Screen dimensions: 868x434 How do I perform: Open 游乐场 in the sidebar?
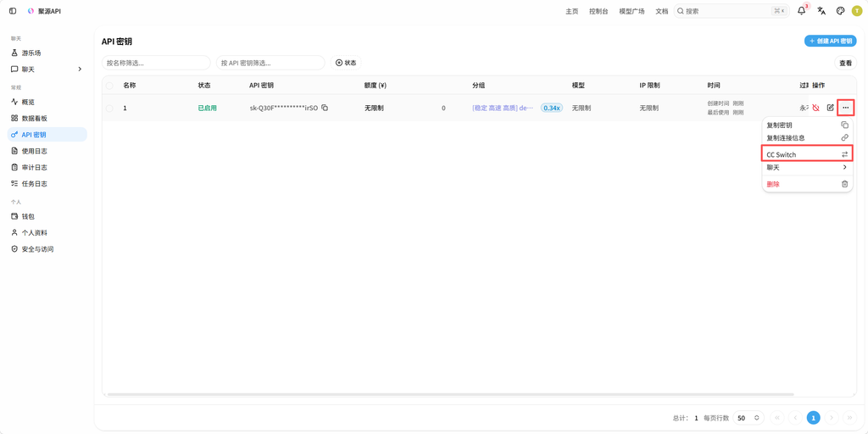(x=47, y=53)
